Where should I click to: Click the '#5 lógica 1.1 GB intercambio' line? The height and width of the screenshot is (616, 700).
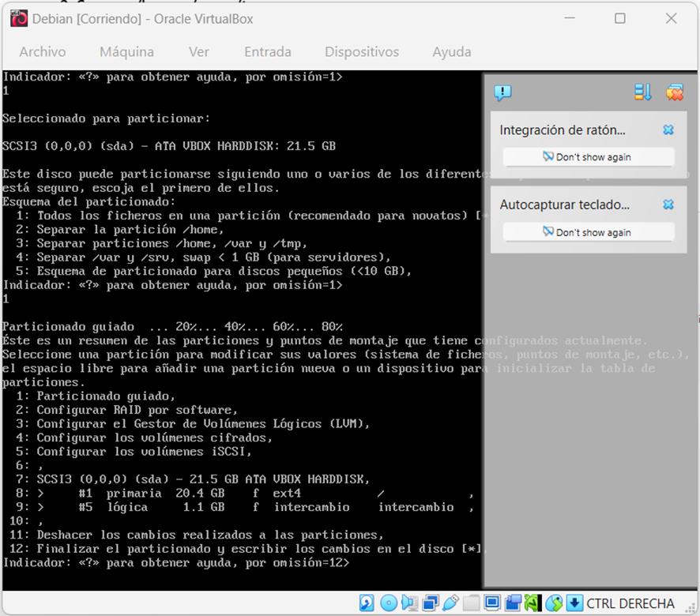pos(245,507)
